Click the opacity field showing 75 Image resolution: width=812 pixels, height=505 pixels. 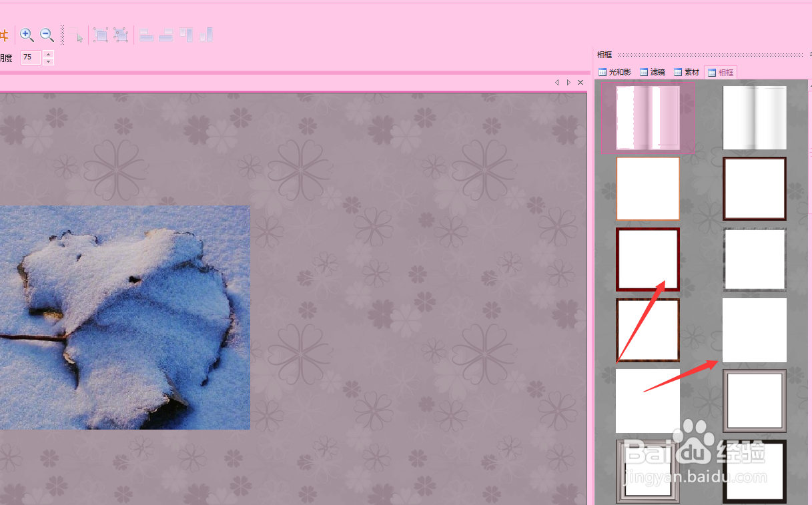pos(31,58)
